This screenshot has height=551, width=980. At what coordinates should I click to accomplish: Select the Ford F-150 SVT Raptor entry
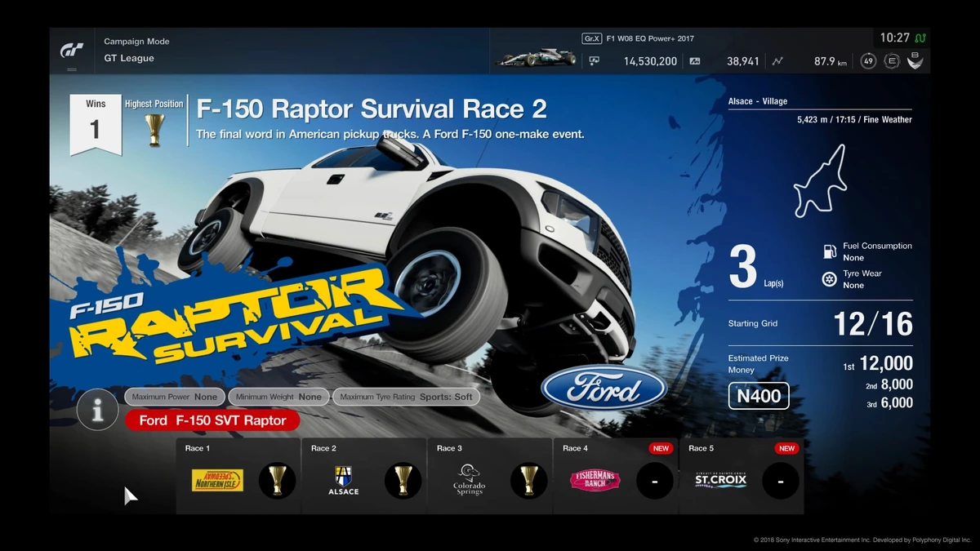point(212,420)
